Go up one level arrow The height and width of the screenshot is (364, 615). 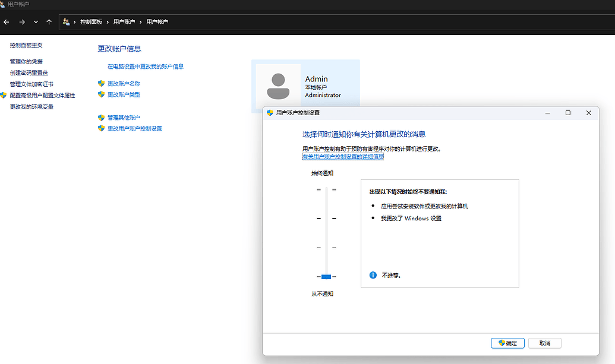pyautogui.click(x=49, y=22)
